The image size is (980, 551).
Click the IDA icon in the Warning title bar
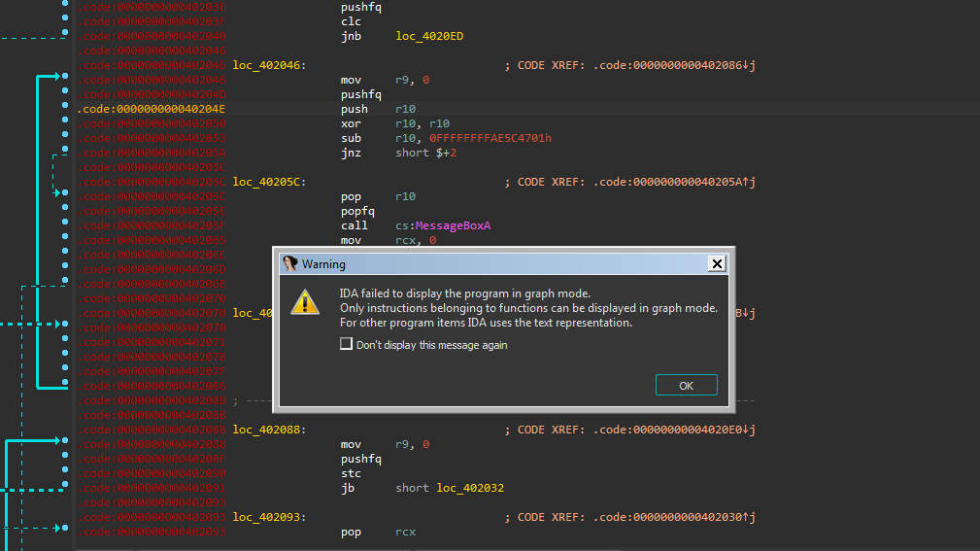point(289,263)
